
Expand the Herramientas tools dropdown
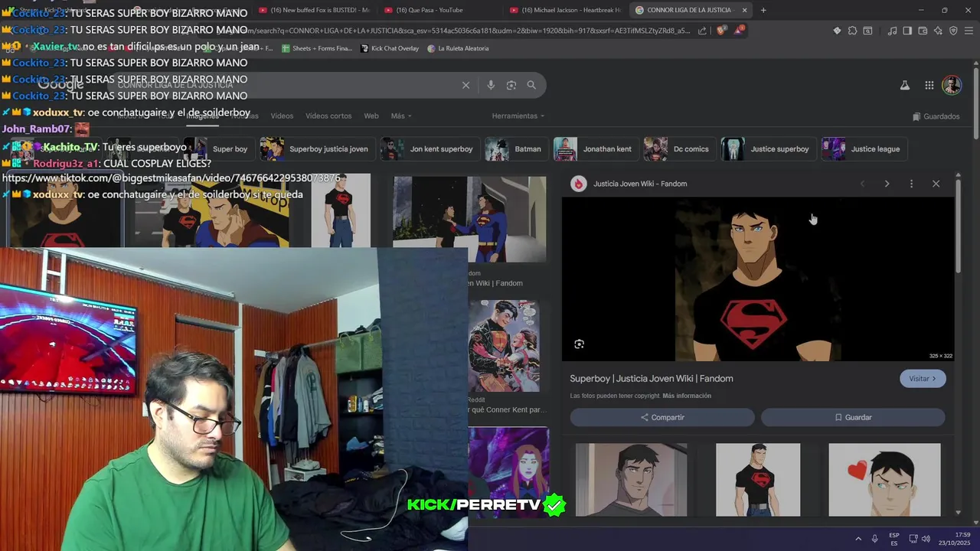(x=518, y=116)
